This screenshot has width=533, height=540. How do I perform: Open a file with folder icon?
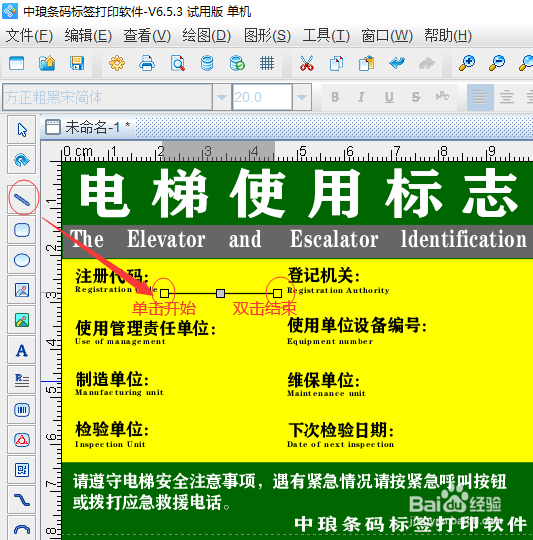(x=47, y=63)
